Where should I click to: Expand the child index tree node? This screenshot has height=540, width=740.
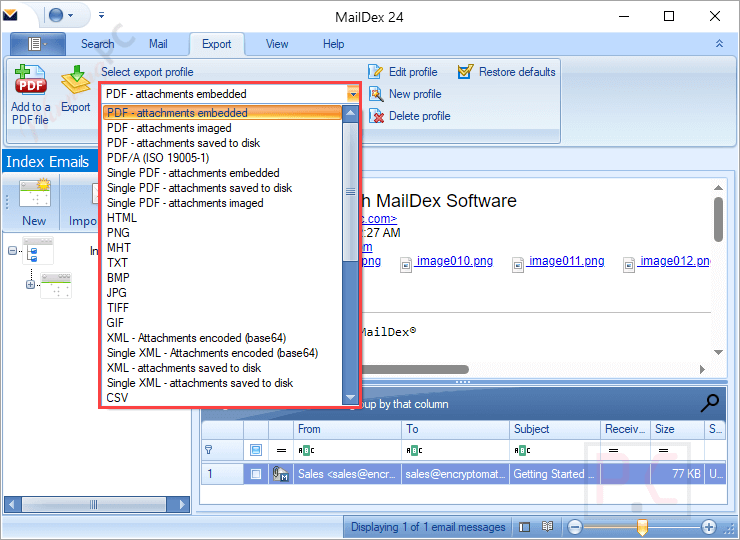tap(30, 285)
